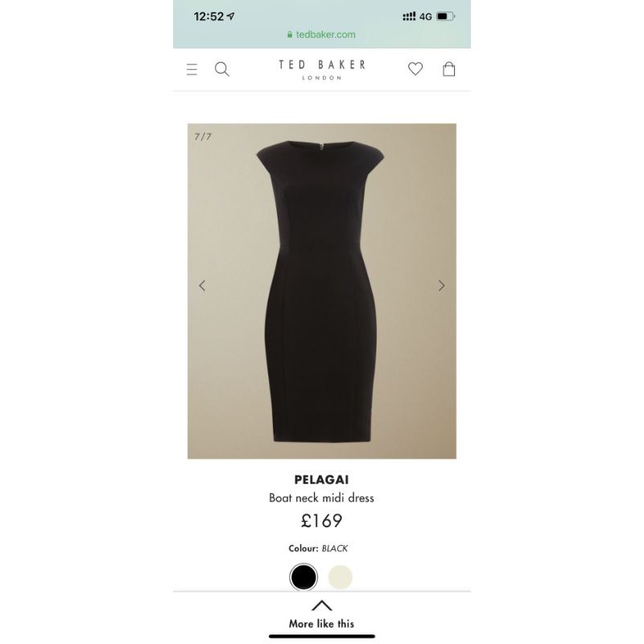Screen dimensions: 644x644
Task: Open site search with magnifier icon
Action: 222,69
